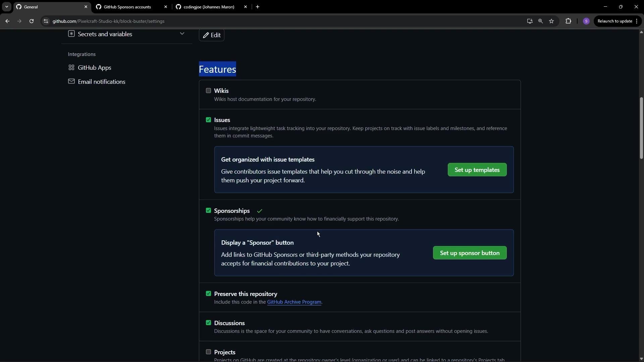The height and width of the screenshot is (362, 644).
Task: Open the GitHub Archive Program link
Action: point(294,302)
